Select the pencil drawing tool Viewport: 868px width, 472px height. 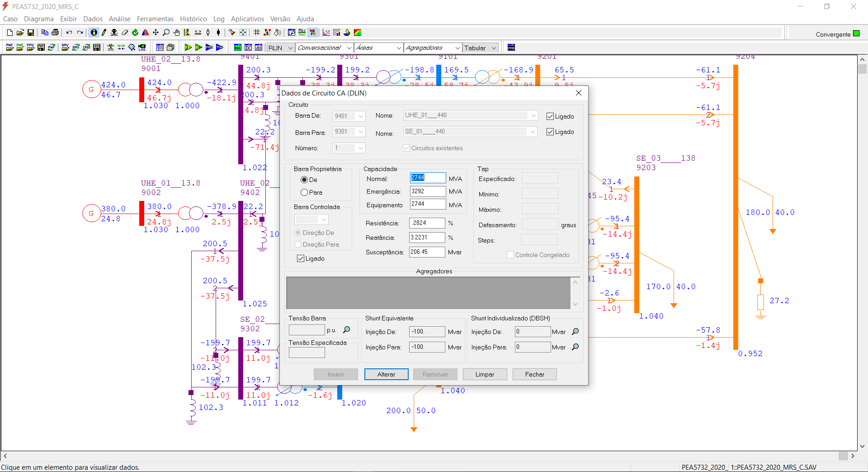pos(104,33)
